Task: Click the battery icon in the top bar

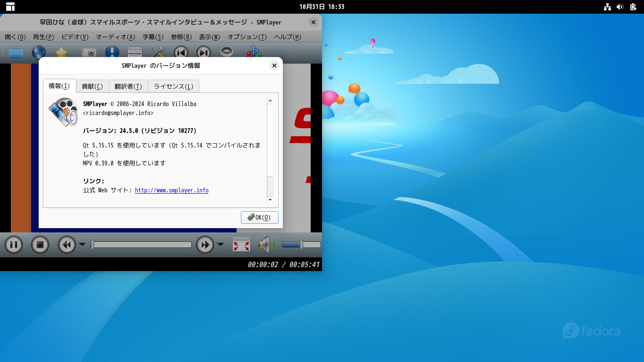Action: pos(633,7)
